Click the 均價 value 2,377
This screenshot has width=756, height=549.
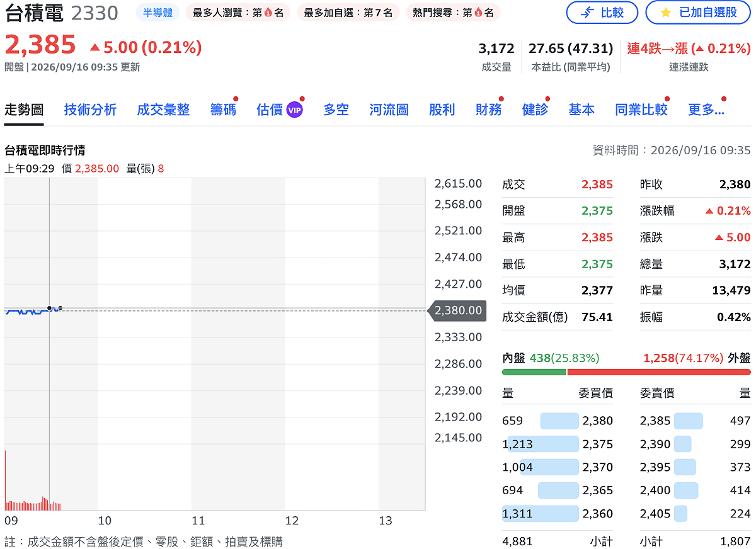tap(597, 291)
